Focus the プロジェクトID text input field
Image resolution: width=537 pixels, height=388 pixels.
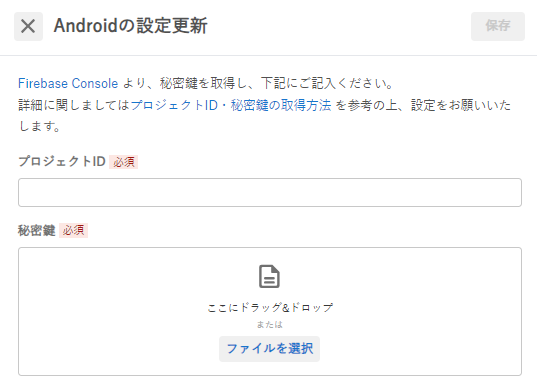[x=270, y=192]
